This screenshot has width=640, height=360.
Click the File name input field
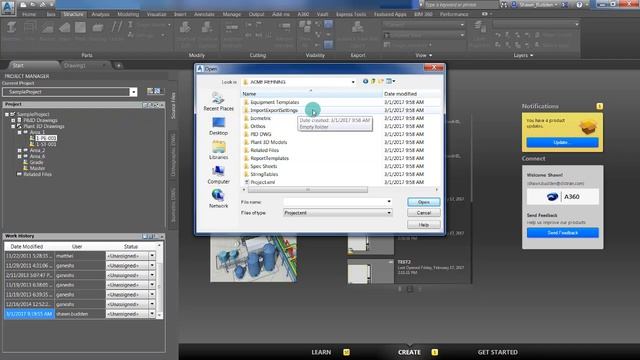point(335,202)
